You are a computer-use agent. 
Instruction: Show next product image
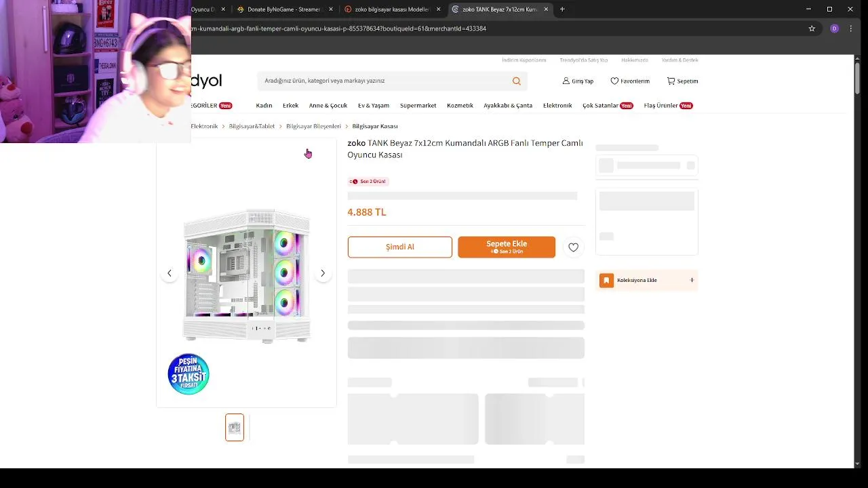[x=323, y=273]
